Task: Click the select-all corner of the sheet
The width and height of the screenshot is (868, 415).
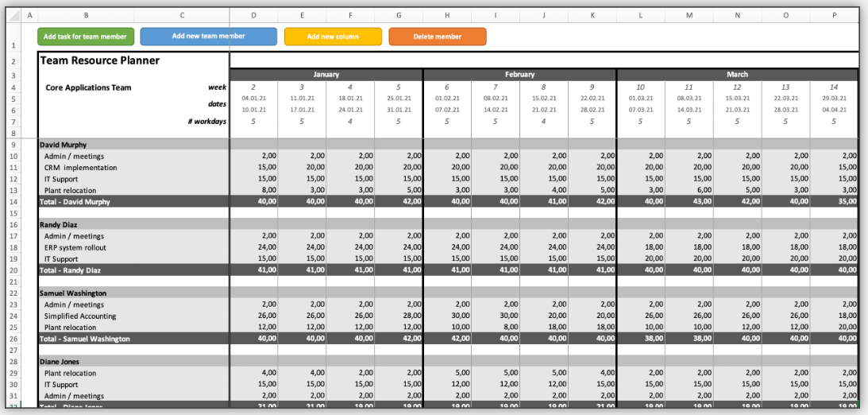Action: [x=13, y=16]
